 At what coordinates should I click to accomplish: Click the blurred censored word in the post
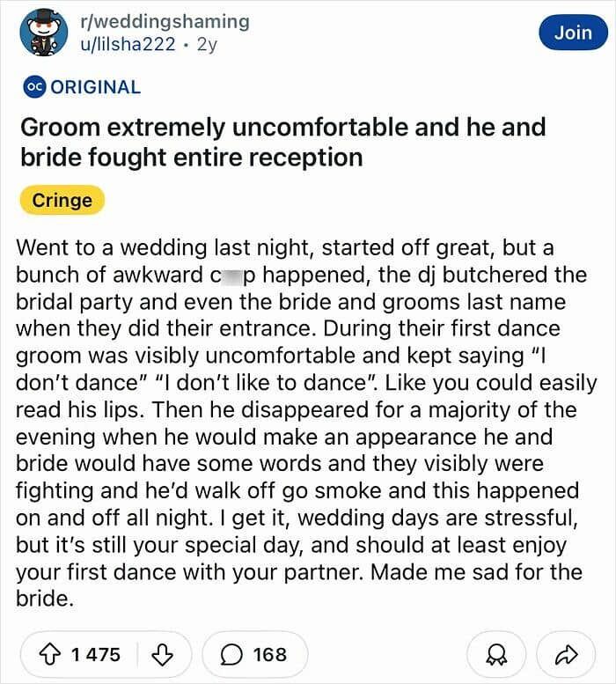[x=224, y=274]
